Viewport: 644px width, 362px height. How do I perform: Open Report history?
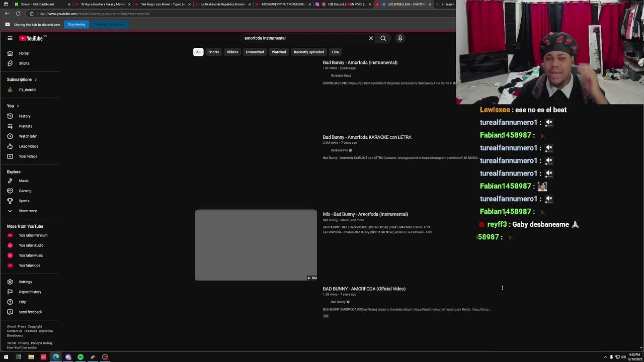[30, 292]
